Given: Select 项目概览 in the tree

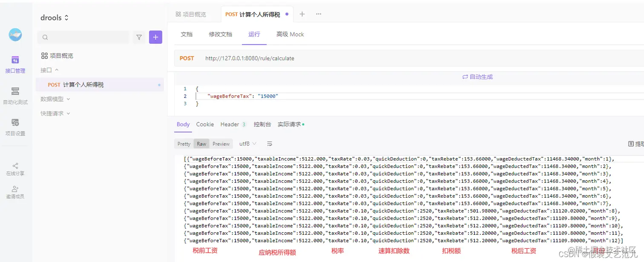Looking at the screenshot, I should pos(57,56).
